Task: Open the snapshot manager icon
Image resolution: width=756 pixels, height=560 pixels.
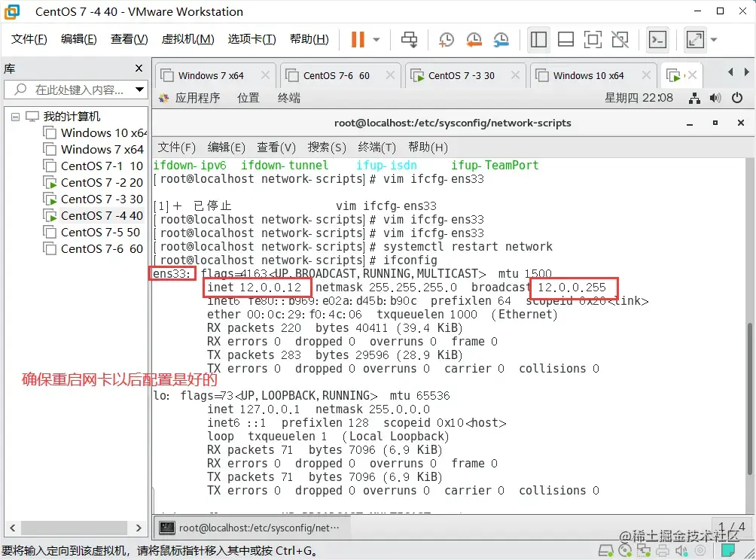Action: click(x=501, y=40)
